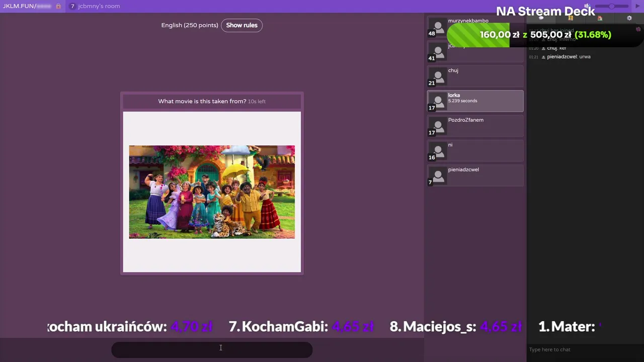Open the room house icon tab
This screenshot has width=644, height=362.
tap(600, 18)
